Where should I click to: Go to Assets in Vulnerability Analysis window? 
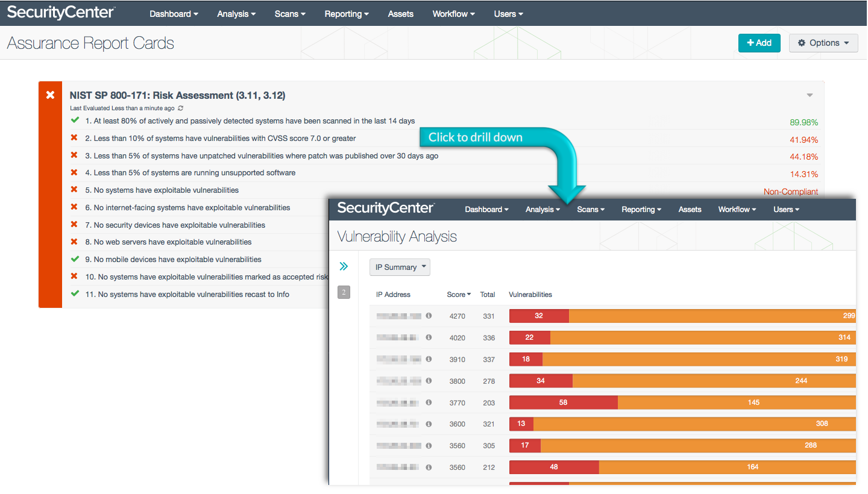(x=690, y=210)
